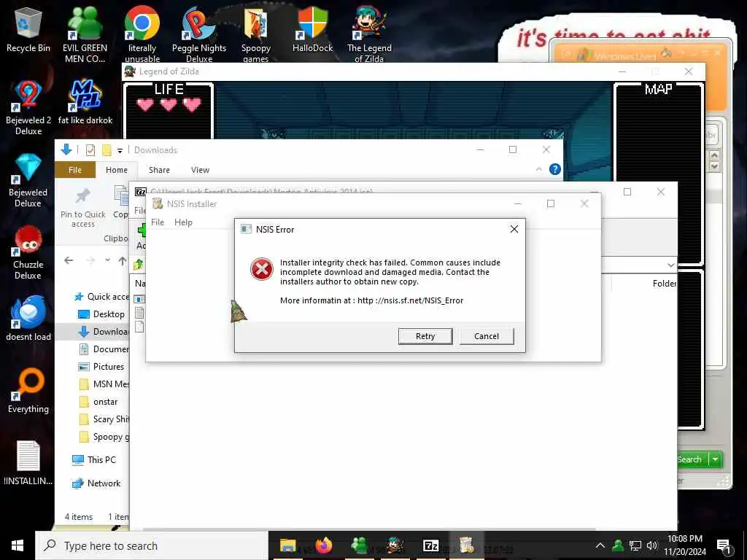Open Firefox from the taskbar

323,545
